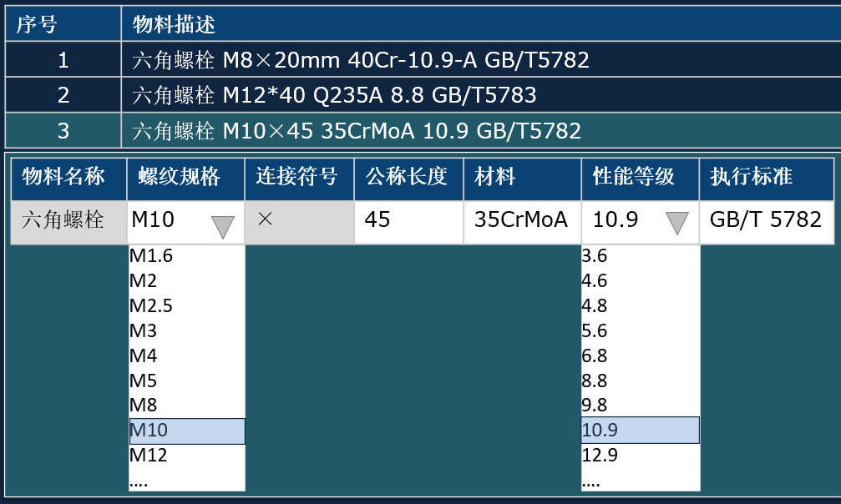Image resolution: width=841 pixels, height=504 pixels.
Task: Open the 螺纹规格 dropdown arrow
Action: [223, 226]
